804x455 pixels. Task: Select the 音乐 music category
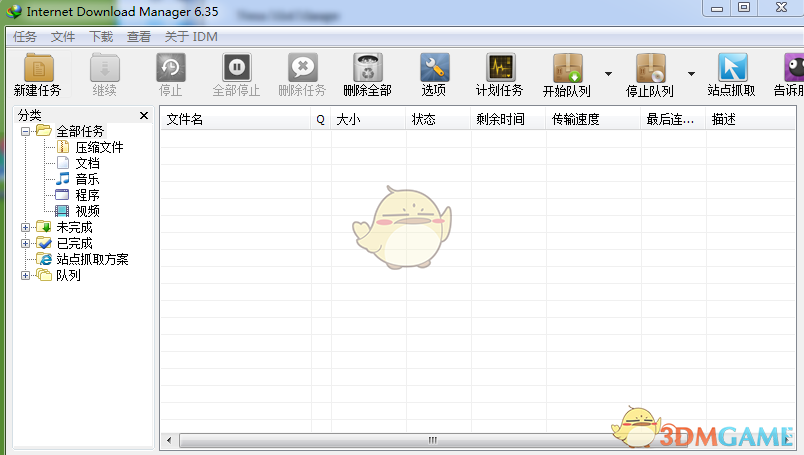click(87, 179)
